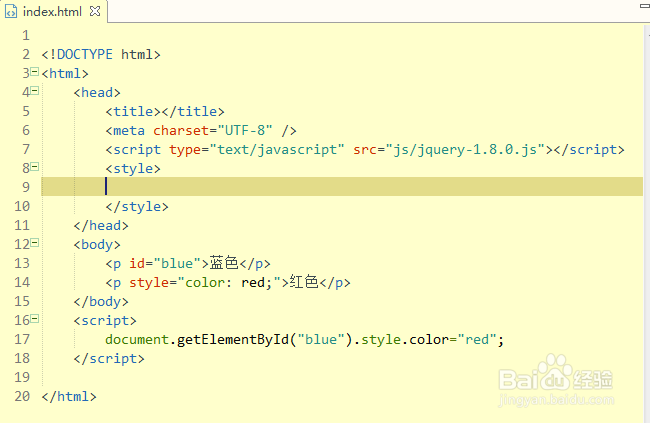
Task: Fold the body section on line 12
Action: point(34,243)
